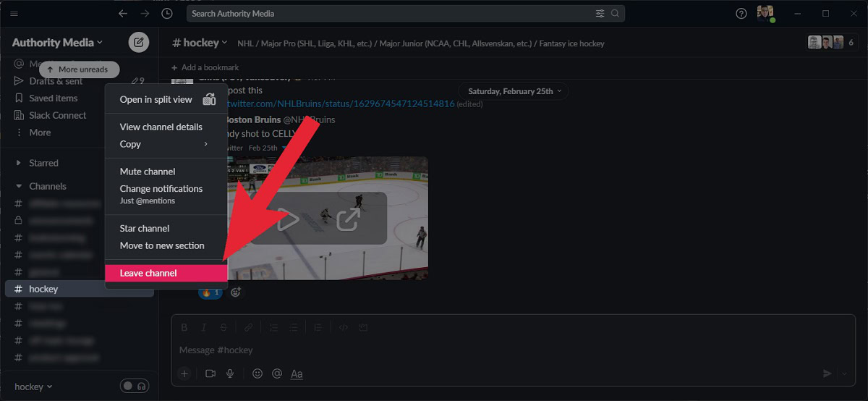This screenshot has width=868, height=401.
Task: Play the hockey video thumbnail
Action: coord(289,219)
